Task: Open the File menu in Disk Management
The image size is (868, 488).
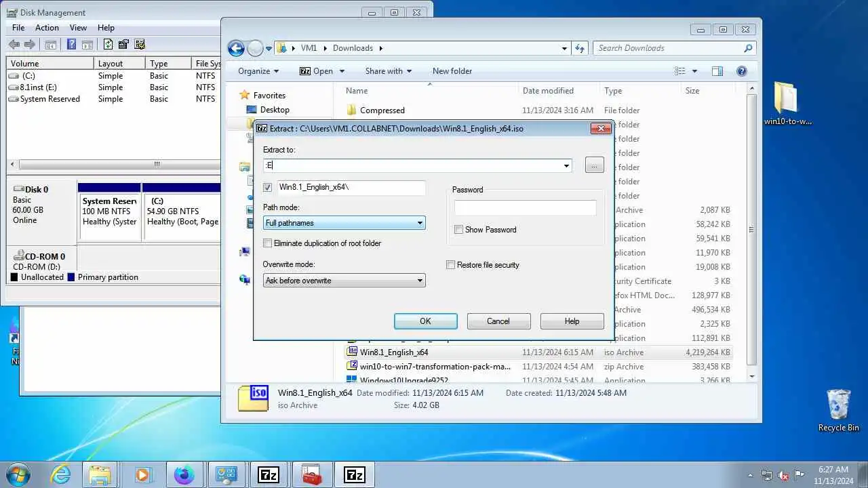Action: click(x=18, y=28)
